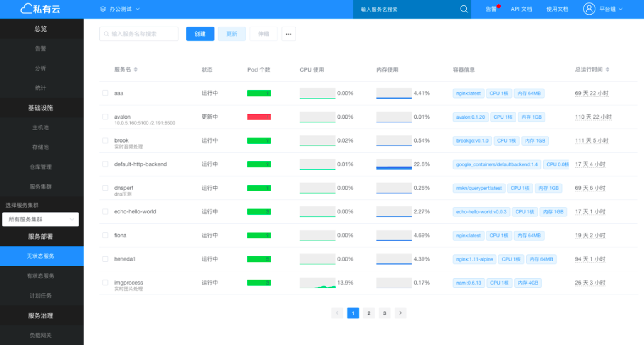Open 仓库管理 in the sidebar
The height and width of the screenshot is (345, 644).
(40, 167)
